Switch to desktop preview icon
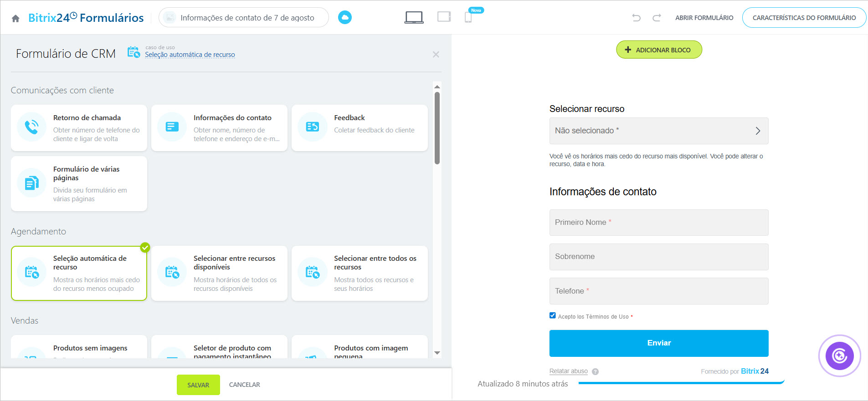This screenshot has width=868, height=401. tap(414, 18)
